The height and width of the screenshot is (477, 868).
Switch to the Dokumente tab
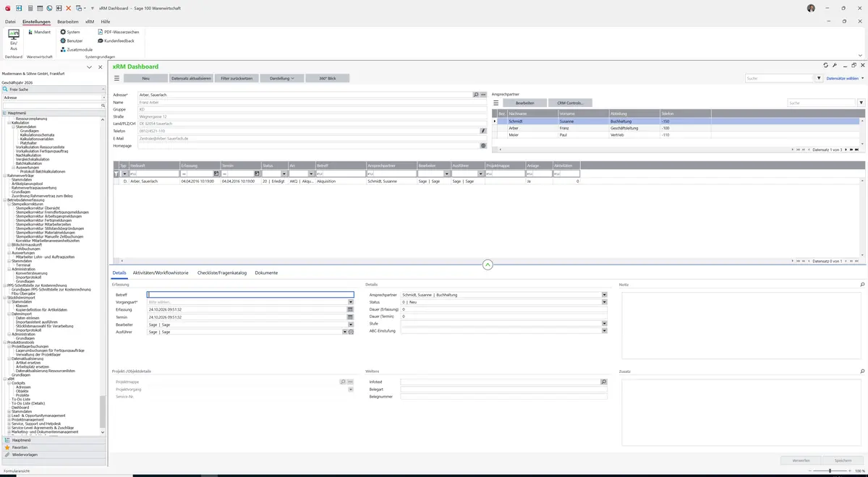click(x=266, y=273)
